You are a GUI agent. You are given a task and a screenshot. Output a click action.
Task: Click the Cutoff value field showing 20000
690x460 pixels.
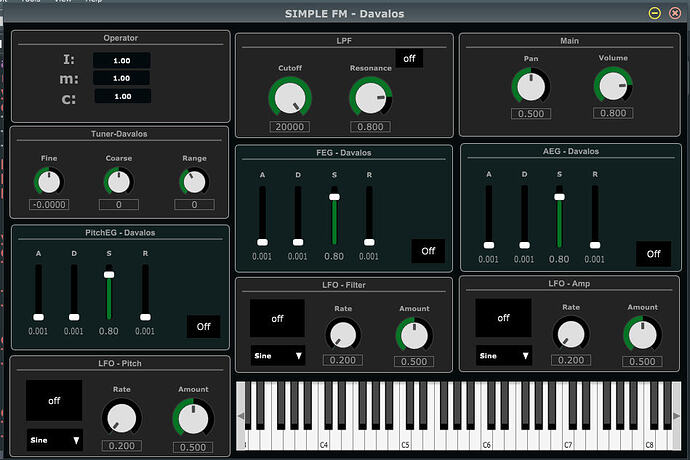pyautogui.click(x=289, y=127)
